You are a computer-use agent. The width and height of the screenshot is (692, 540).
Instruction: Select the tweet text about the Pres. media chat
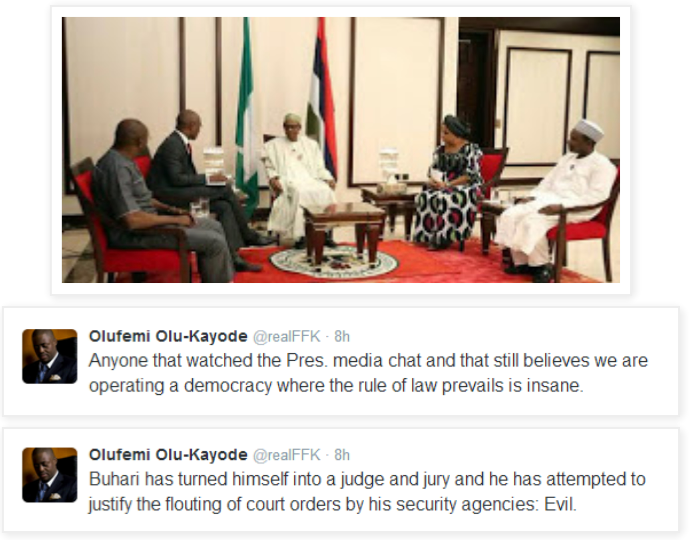(368, 373)
